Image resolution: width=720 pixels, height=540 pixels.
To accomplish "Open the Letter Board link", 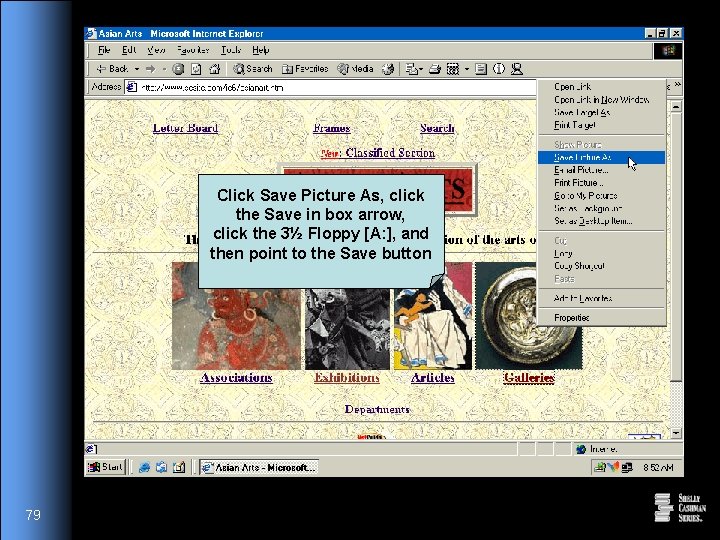I will click(x=186, y=128).
